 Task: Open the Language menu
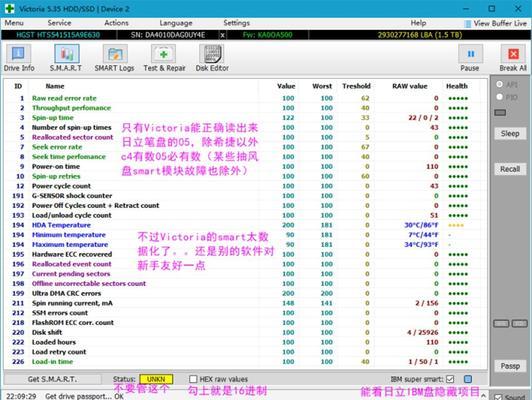[176, 23]
